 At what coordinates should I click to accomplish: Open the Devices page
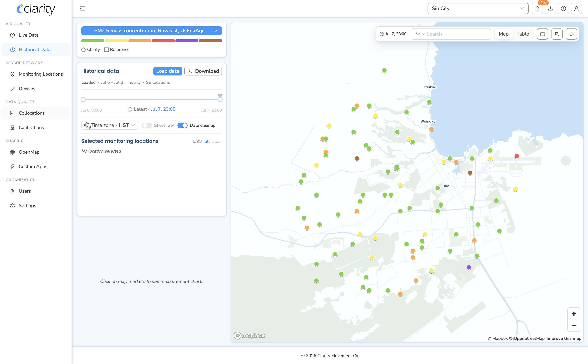coord(36,89)
